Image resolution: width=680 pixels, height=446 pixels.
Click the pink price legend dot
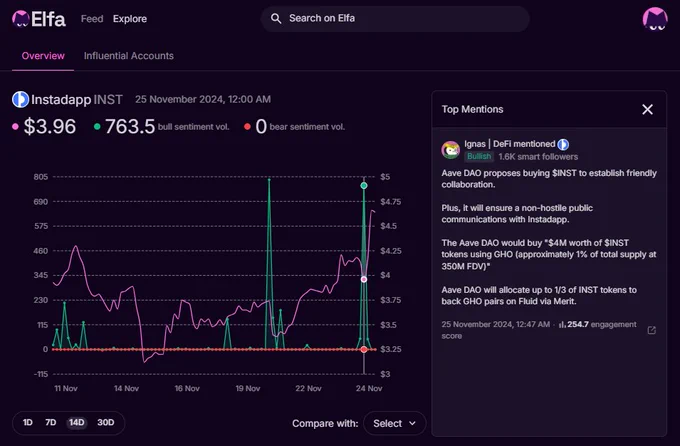pyautogui.click(x=16, y=127)
